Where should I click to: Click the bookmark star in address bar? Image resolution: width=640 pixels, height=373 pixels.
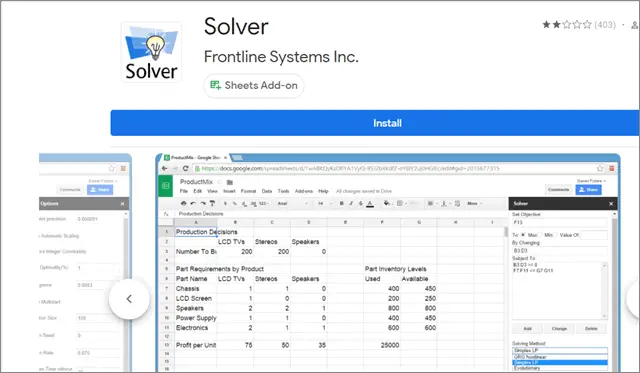pyautogui.click(x=600, y=168)
